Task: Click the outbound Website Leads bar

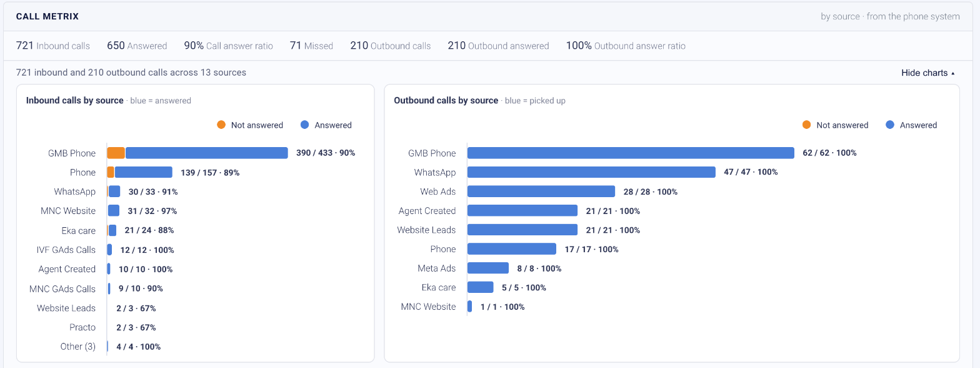Action: click(522, 230)
